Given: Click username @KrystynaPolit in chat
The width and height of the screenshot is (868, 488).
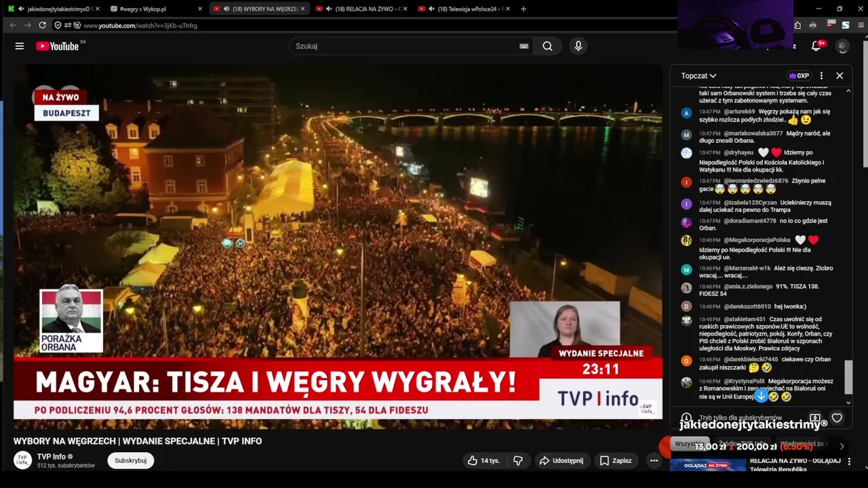Looking at the screenshot, I should [x=744, y=382].
